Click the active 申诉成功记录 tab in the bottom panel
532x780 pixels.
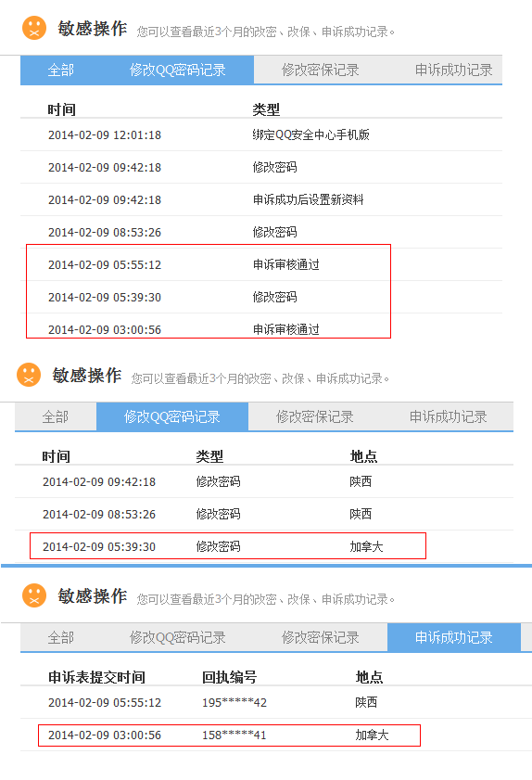pos(453,637)
